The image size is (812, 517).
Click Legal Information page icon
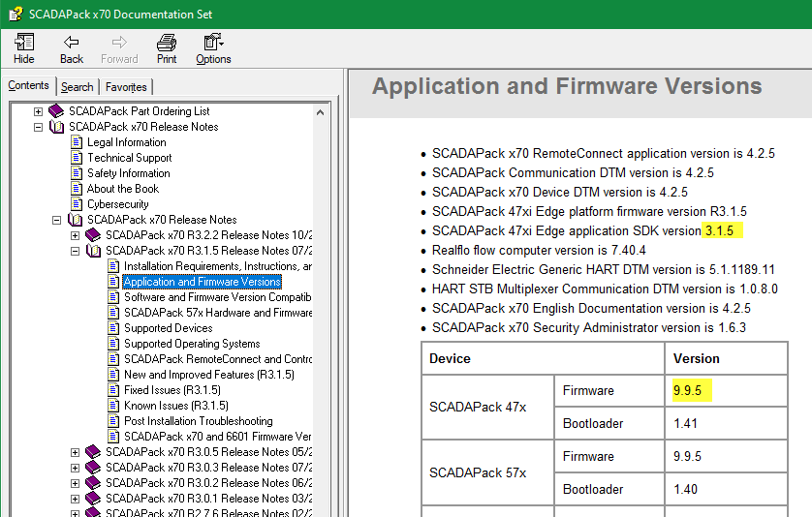click(x=77, y=141)
